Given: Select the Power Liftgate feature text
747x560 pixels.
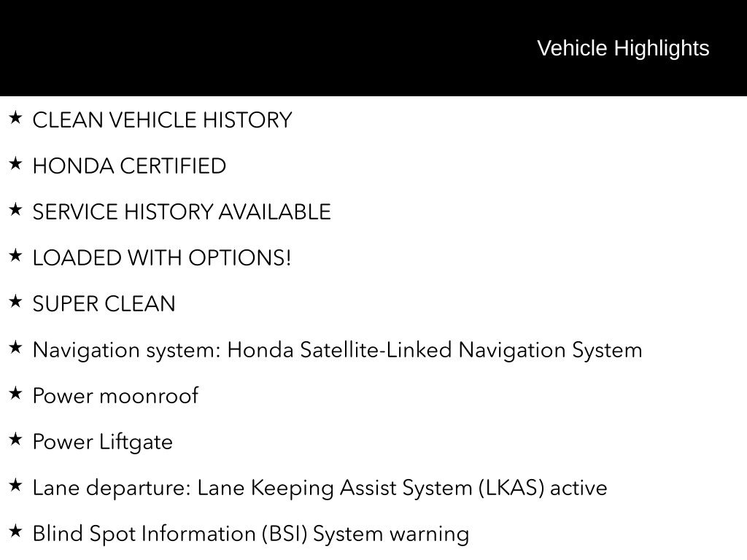Looking at the screenshot, I should 102,442.
